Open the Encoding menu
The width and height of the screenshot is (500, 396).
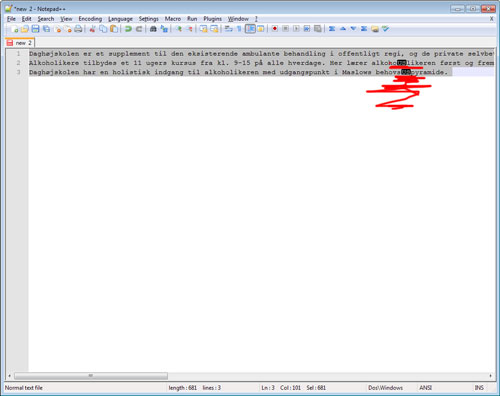click(x=90, y=19)
